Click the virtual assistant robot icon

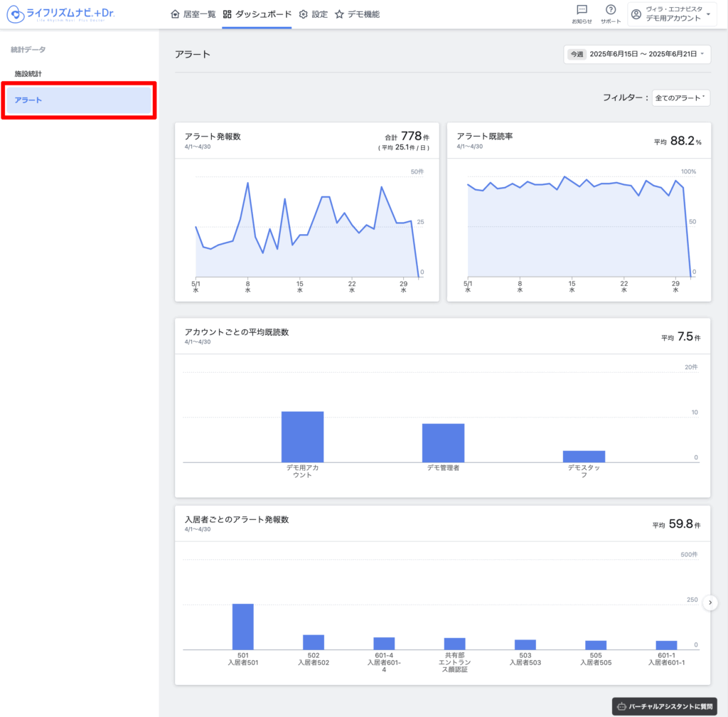pos(621,706)
